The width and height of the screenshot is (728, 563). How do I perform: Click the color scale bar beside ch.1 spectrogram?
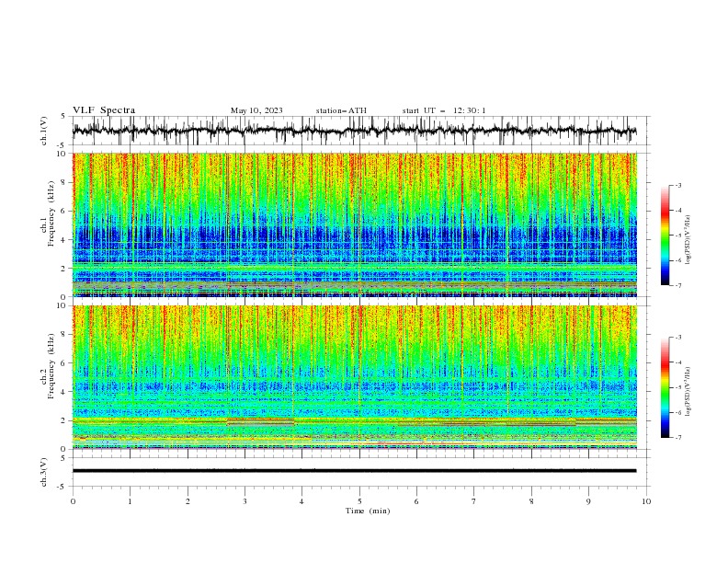[665, 236]
